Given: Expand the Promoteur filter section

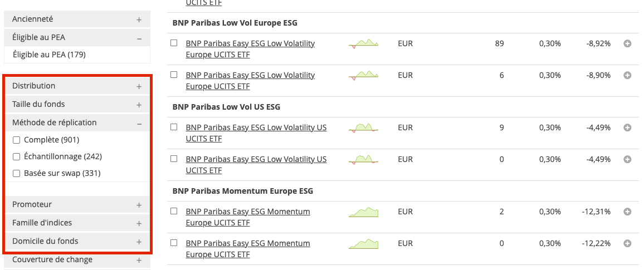Looking at the screenshot, I should tap(139, 205).
